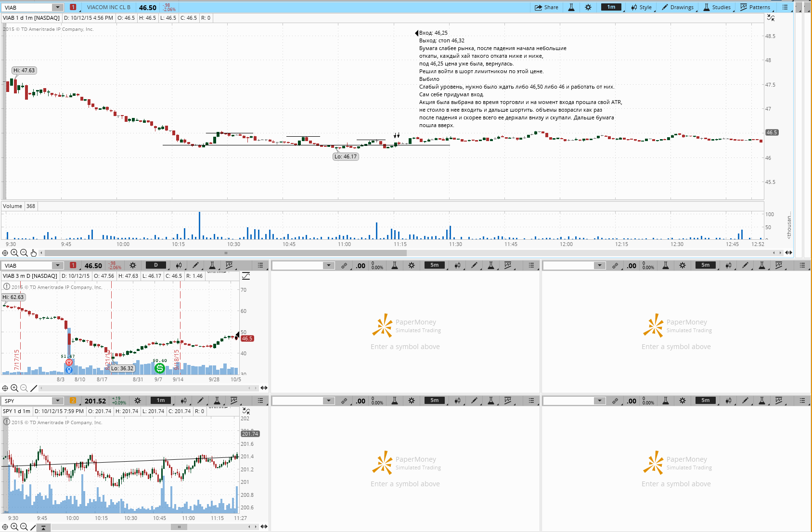The width and height of the screenshot is (812, 532).
Task: Click the blue lightbulb marker on daily chart
Action: coord(69,370)
